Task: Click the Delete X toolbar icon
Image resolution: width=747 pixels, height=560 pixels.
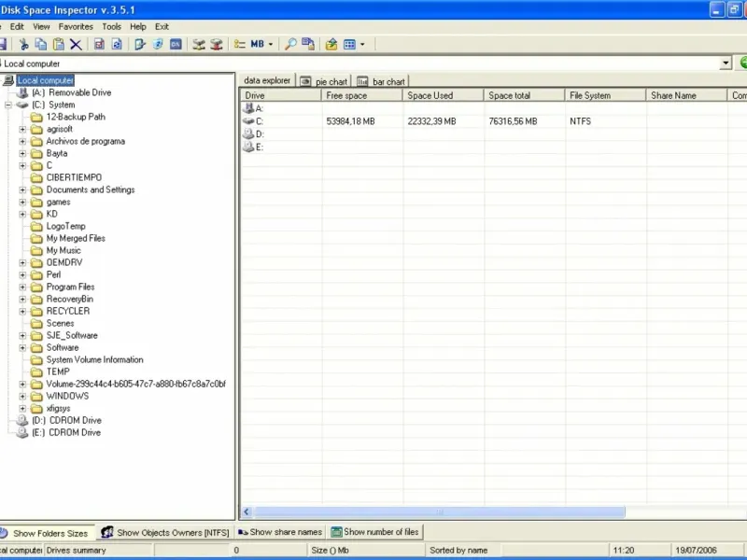Action: [76, 44]
